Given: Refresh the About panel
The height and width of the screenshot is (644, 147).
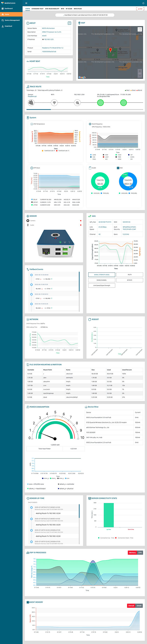Looking at the screenshot, I should point(69,23).
